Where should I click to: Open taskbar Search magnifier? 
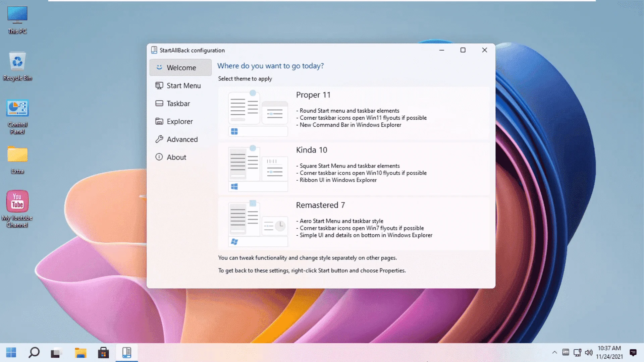(34, 352)
